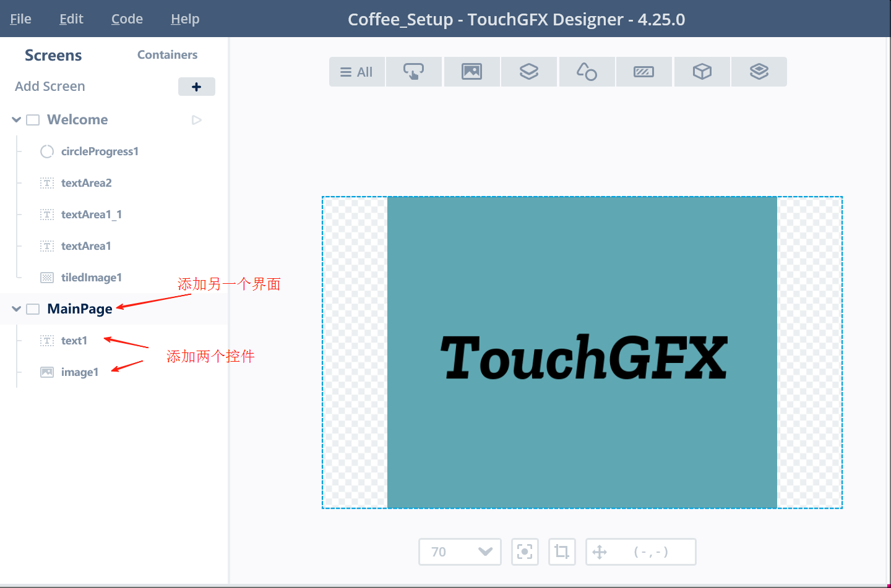Image resolution: width=891 pixels, height=588 pixels.
Task: Click the fit-to-screen zoom icon
Action: tap(525, 552)
